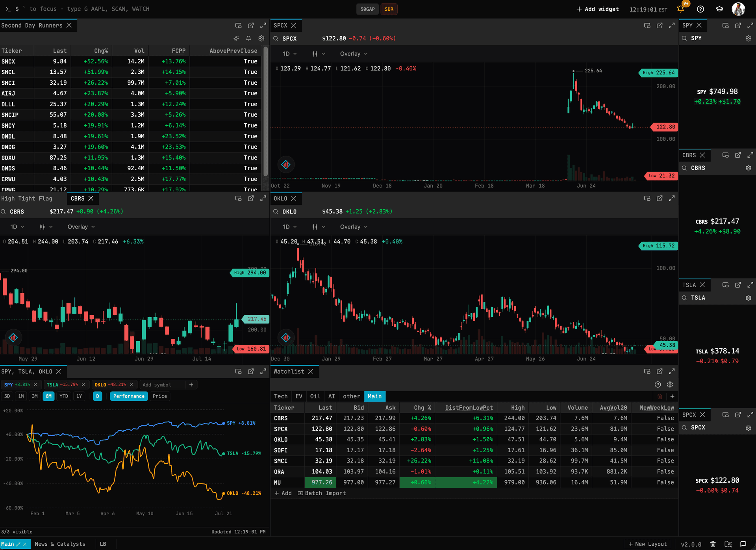Screen dimensions: 756x550
Task: Open the SPY widget settings gear
Action: click(x=748, y=38)
